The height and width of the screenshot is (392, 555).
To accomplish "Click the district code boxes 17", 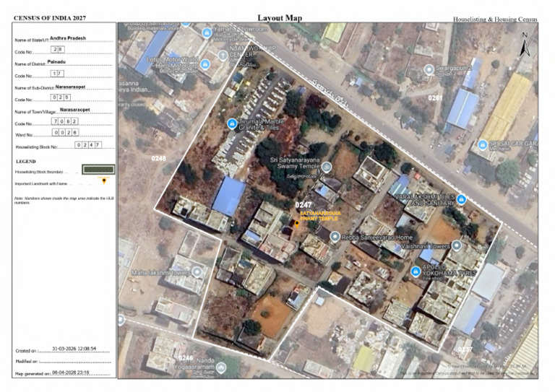I will tap(57, 74).
